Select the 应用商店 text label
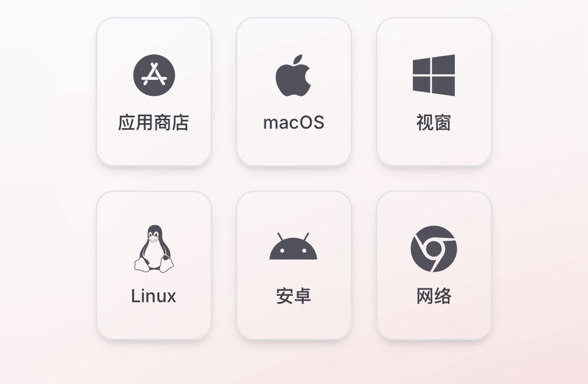The height and width of the screenshot is (384, 588). [154, 123]
